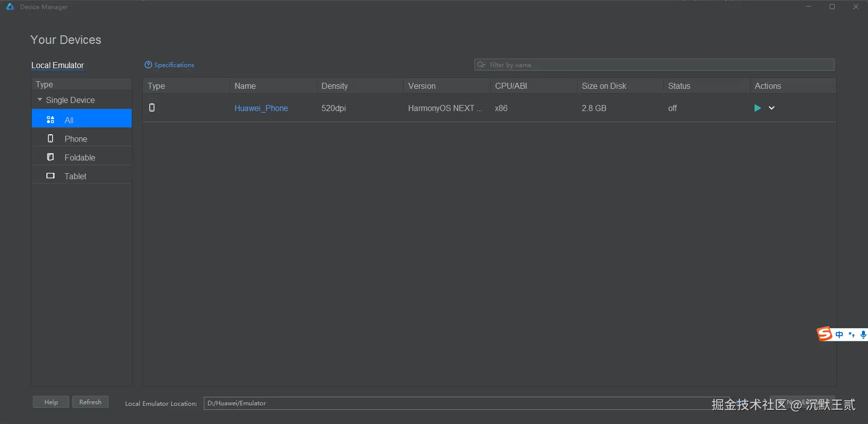Viewport: 868px width, 424px height.
Task: Collapse the Single Device tree group
Action: pyautogui.click(x=40, y=100)
